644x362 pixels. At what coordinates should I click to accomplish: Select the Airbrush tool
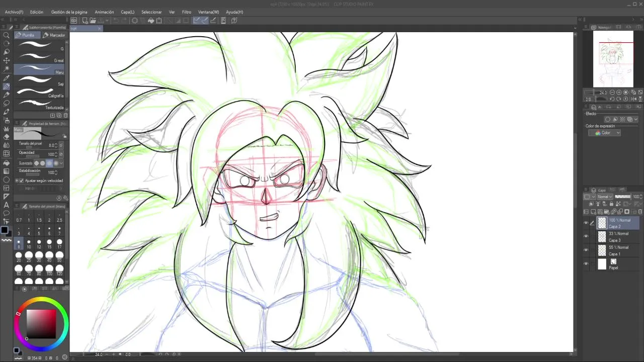pos(7,120)
